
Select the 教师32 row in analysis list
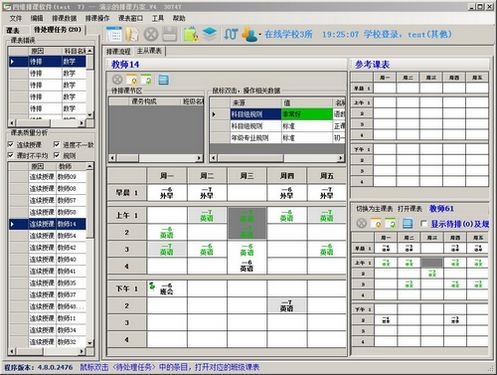point(47,342)
